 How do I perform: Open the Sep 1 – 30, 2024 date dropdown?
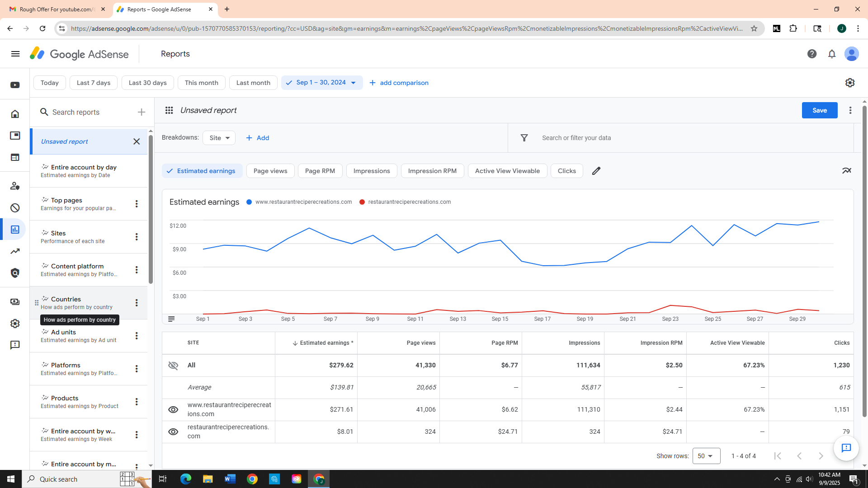[x=322, y=83]
